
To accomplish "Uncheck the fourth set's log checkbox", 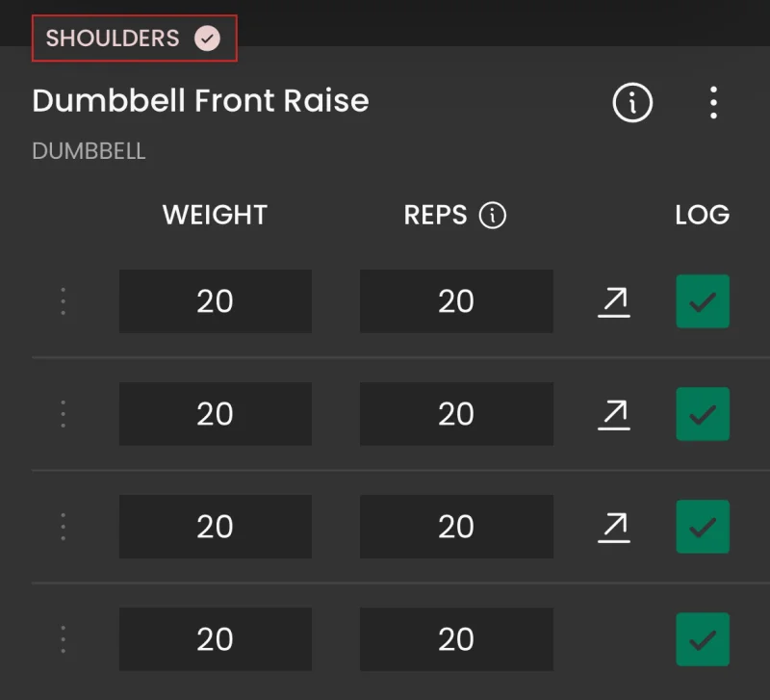I will click(x=703, y=639).
